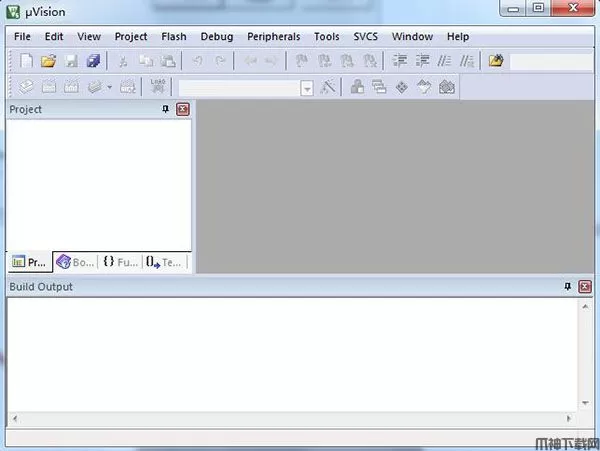Toggle the Project panel pin icon
The height and width of the screenshot is (451, 600).
coord(165,109)
